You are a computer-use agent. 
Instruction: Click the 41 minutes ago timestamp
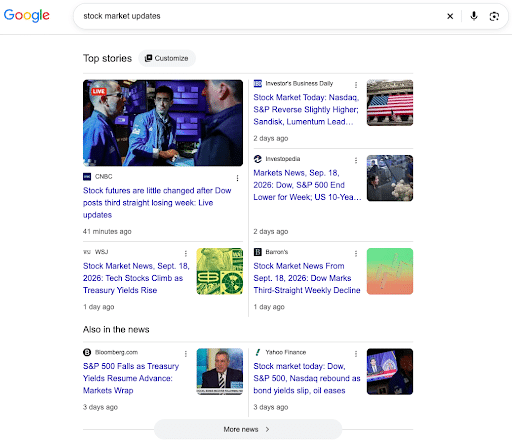(107, 231)
